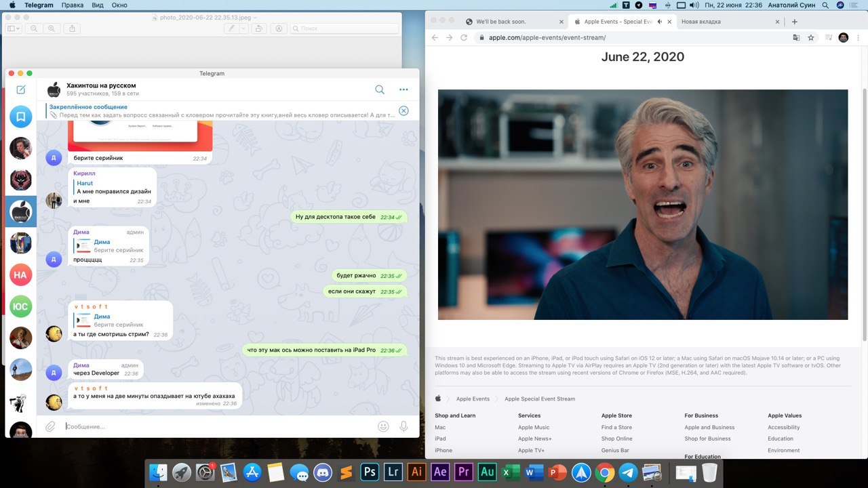Open Saved Messages in Telegram sidebar
Viewport: 868px width, 488px height.
(x=21, y=117)
